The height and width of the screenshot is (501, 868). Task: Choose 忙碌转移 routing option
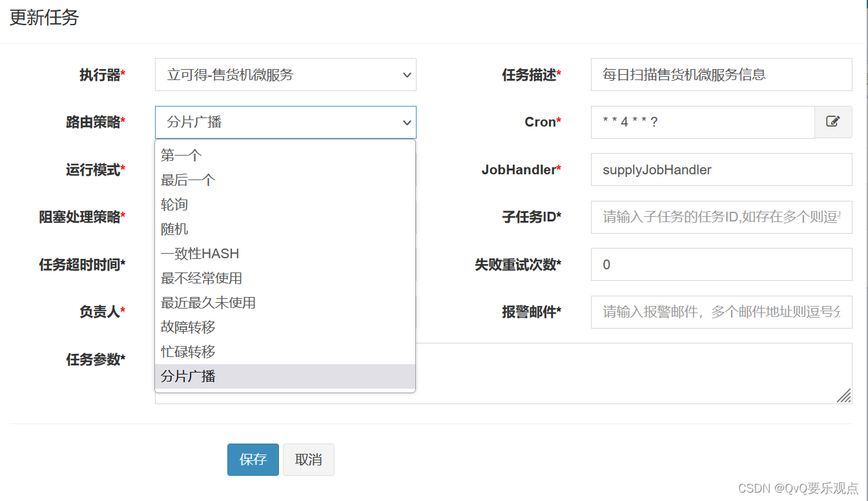pyautogui.click(x=285, y=352)
